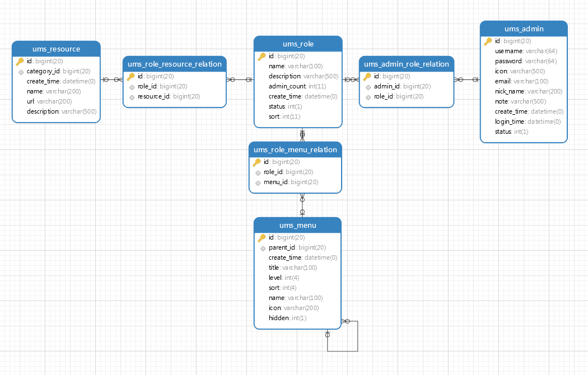Click the diamond icon beside menu_id
Screen dimensions: 588x375
click(x=258, y=183)
